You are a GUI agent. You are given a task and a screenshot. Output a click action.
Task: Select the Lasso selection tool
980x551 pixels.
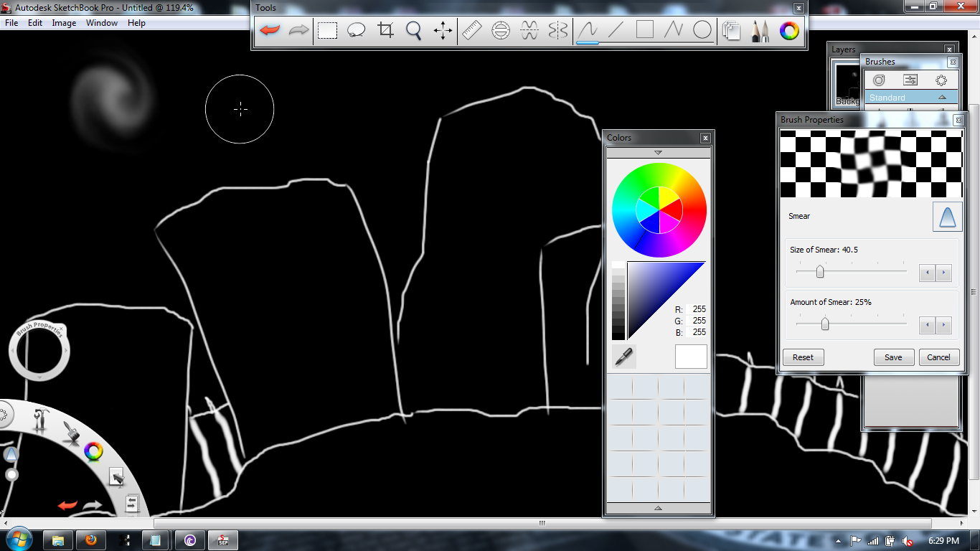tap(357, 30)
